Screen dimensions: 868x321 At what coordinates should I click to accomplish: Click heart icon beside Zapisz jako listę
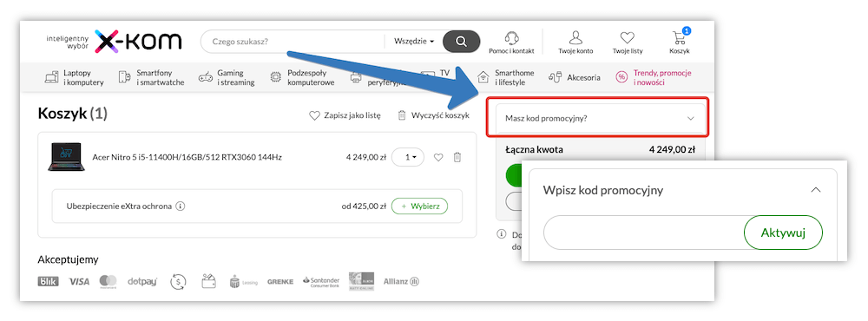314,115
